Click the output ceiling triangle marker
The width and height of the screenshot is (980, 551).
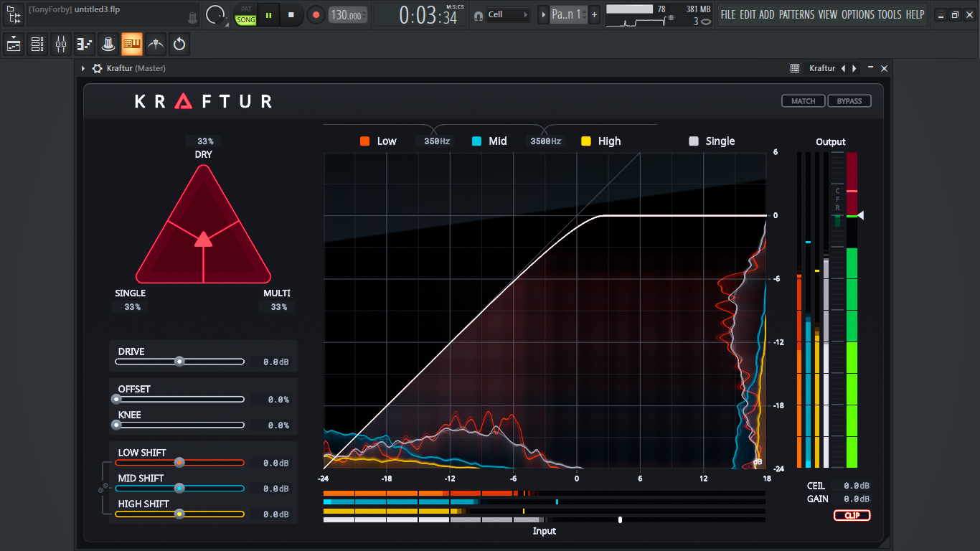coord(861,215)
